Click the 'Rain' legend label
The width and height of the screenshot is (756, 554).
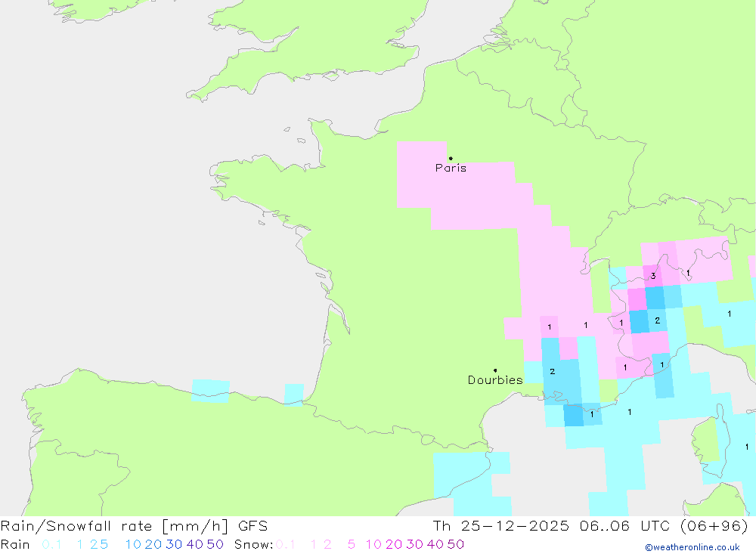tap(15, 544)
